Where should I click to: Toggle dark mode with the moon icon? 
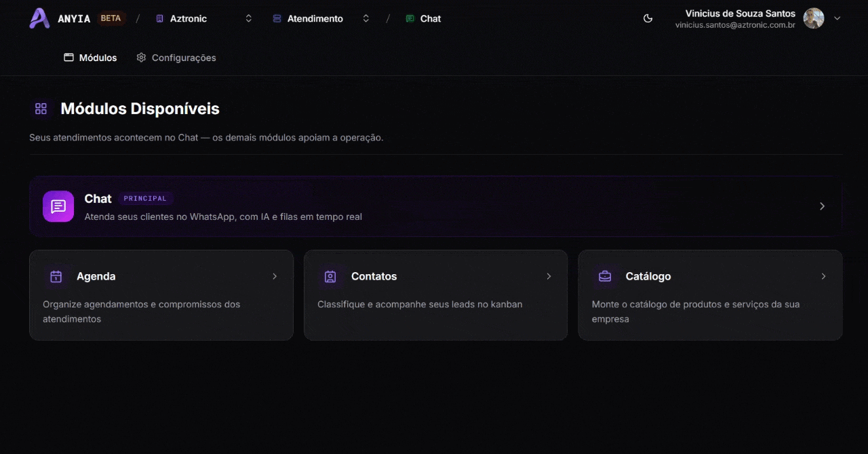click(648, 18)
